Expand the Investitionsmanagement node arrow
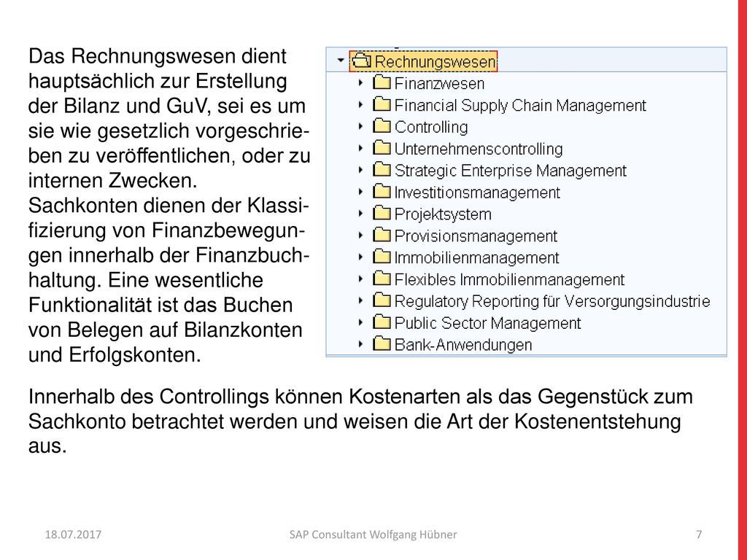 [360, 192]
